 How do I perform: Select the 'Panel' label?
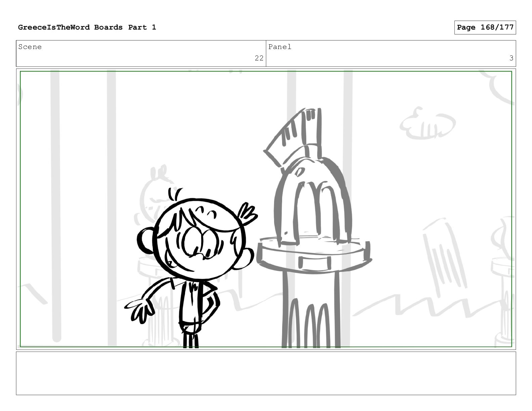pos(280,47)
